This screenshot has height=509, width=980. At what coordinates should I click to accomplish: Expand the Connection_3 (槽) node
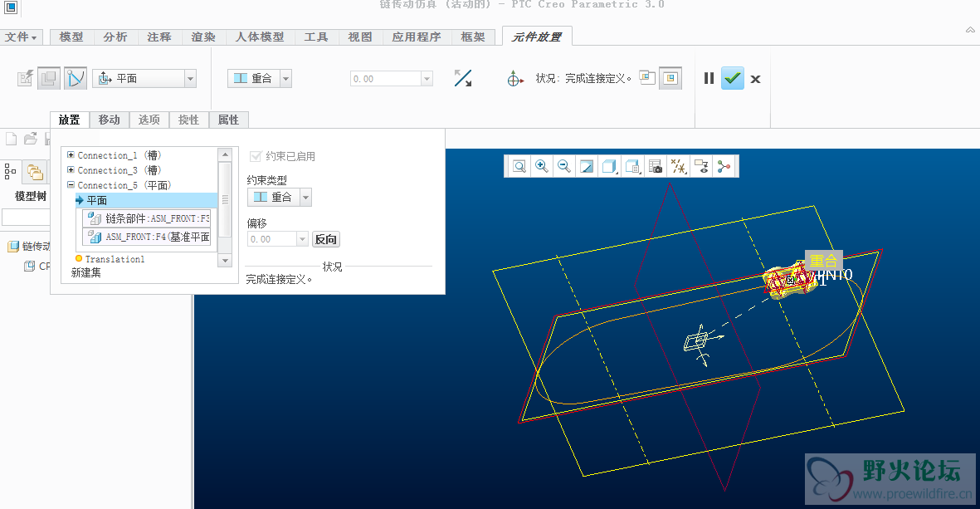(x=71, y=170)
